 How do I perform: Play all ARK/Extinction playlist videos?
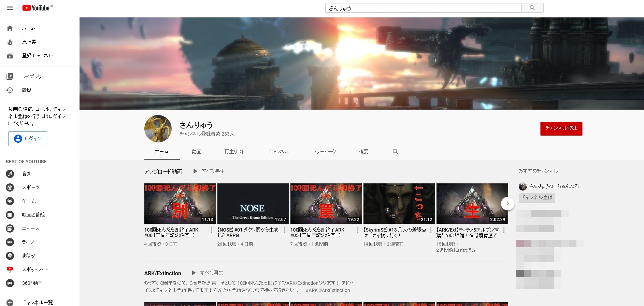pyautogui.click(x=207, y=273)
